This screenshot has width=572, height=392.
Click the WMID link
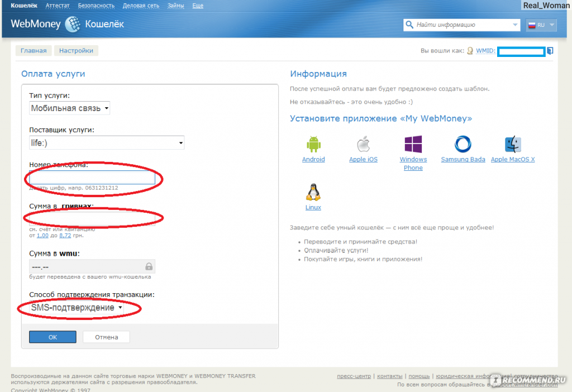(485, 51)
